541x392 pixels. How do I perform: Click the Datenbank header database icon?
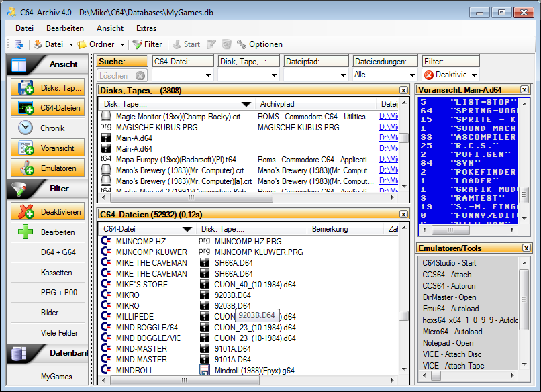[x=19, y=353]
